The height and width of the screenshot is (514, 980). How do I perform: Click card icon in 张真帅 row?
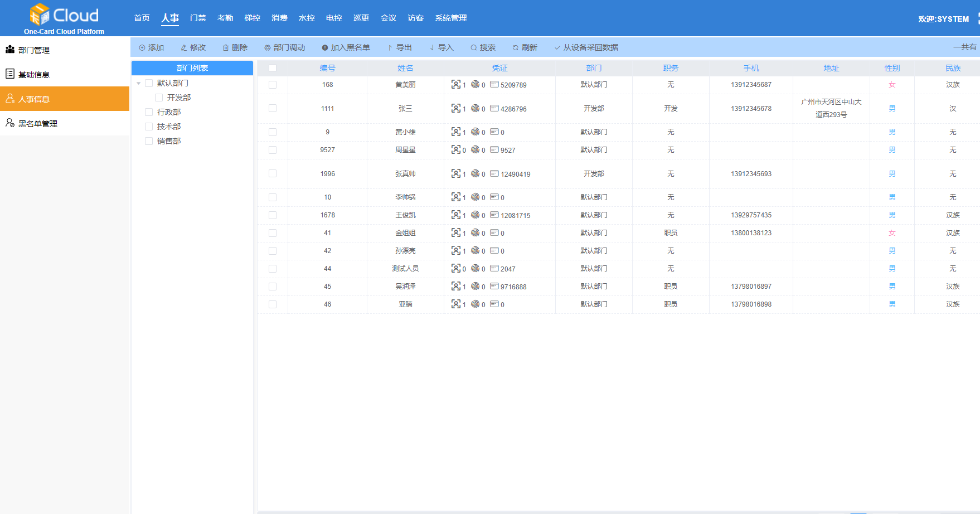coord(494,173)
